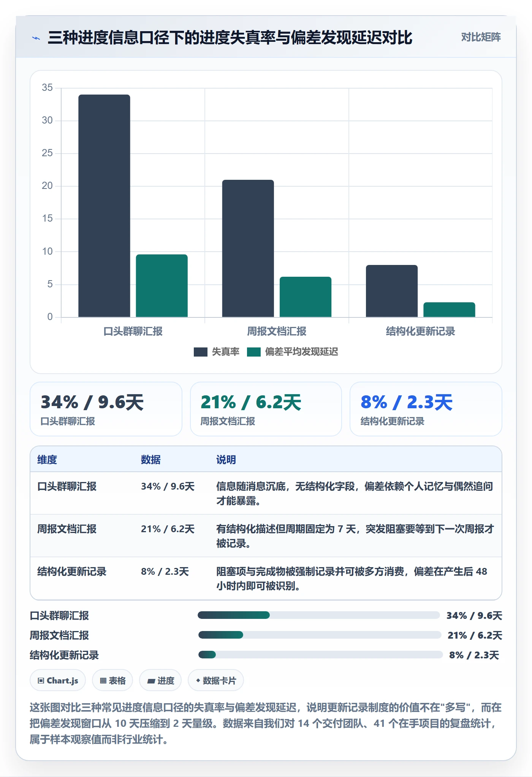The image size is (532, 777).
Task: Click the 偏差平均发现延迟 legend label text
Action: (x=301, y=352)
